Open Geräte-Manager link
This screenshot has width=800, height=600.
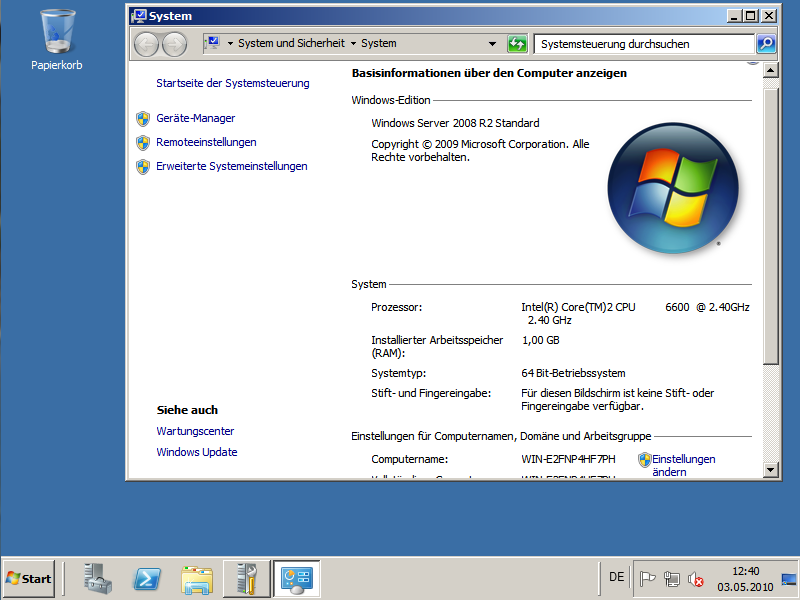(195, 118)
